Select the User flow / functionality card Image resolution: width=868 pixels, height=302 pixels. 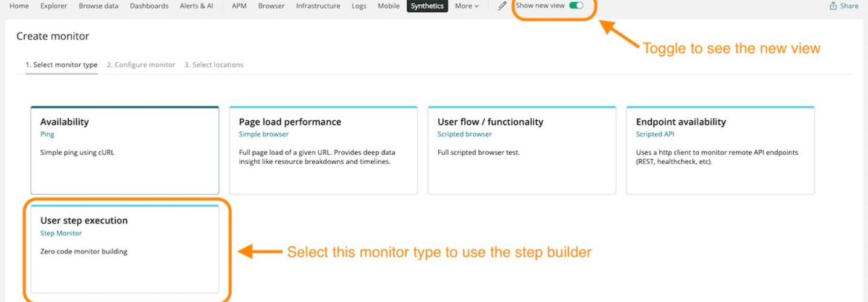click(522, 150)
